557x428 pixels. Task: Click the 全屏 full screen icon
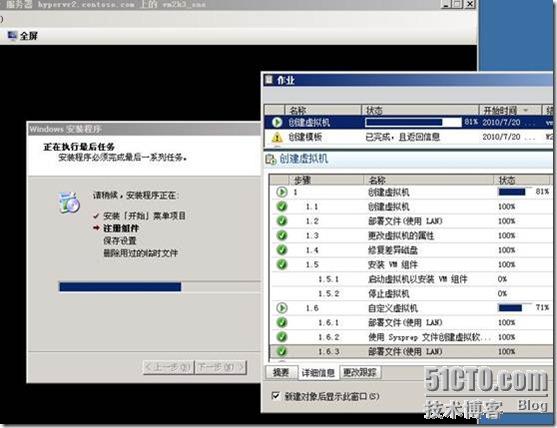coord(12,36)
